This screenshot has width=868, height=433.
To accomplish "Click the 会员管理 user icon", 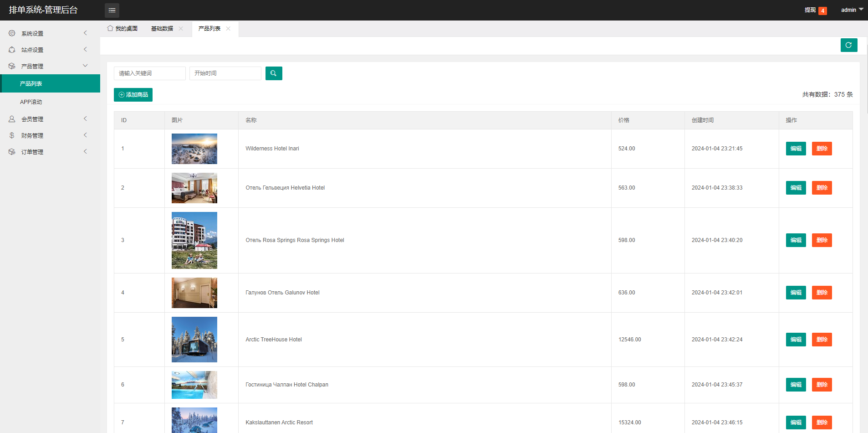I will click(x=12, y=119).
